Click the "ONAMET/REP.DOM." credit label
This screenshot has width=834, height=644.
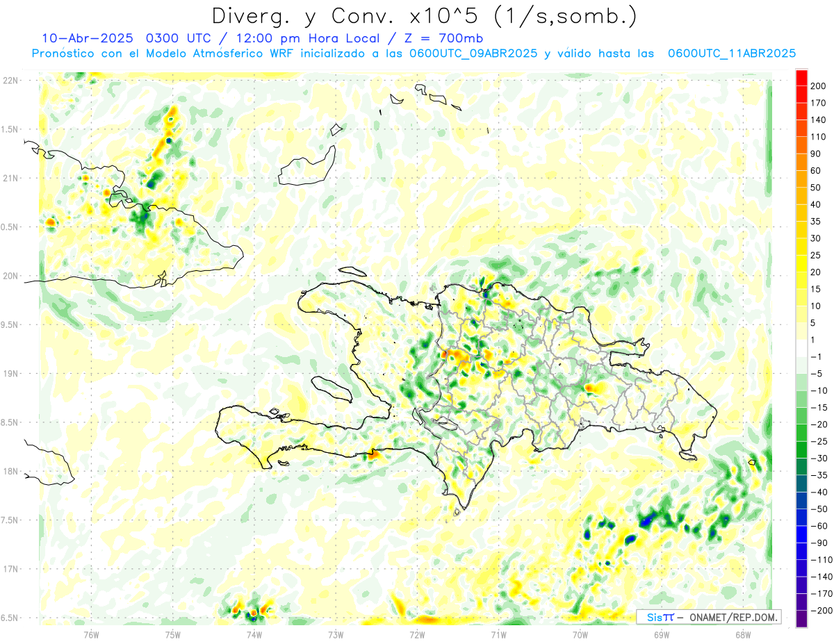[733, 617]
